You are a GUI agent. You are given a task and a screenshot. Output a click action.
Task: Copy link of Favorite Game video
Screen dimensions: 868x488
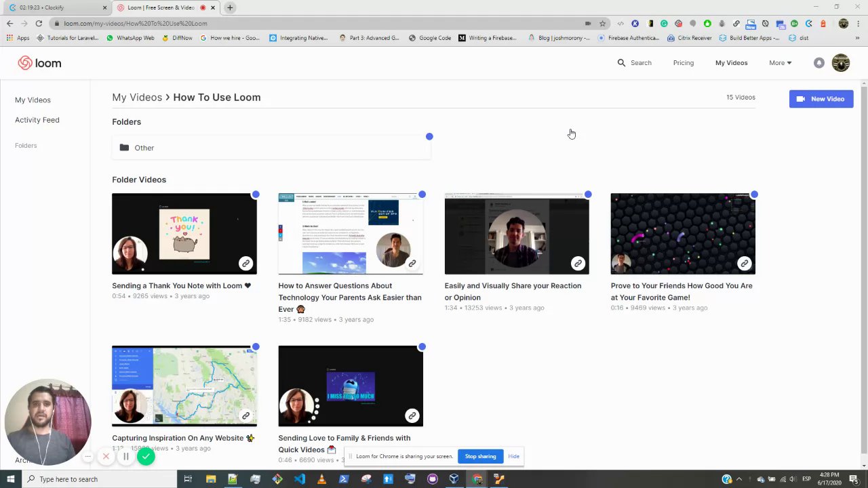click(744, 263)
